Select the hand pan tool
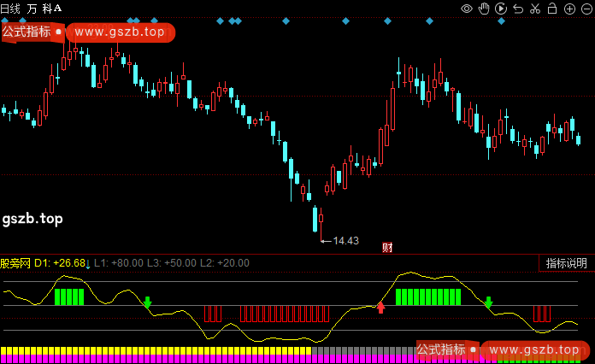 pos(484,9)
